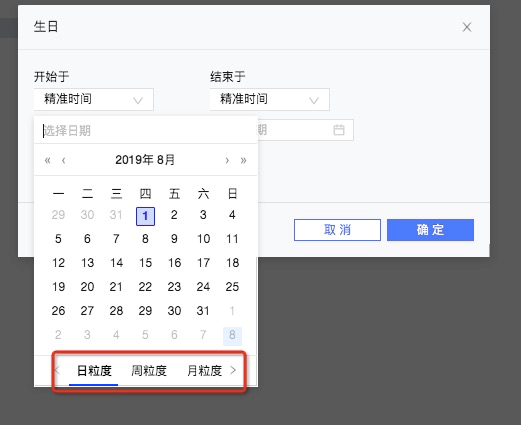Select the 日粒度 tab
This screenshot has height=425, width=521.
point(94,371)
